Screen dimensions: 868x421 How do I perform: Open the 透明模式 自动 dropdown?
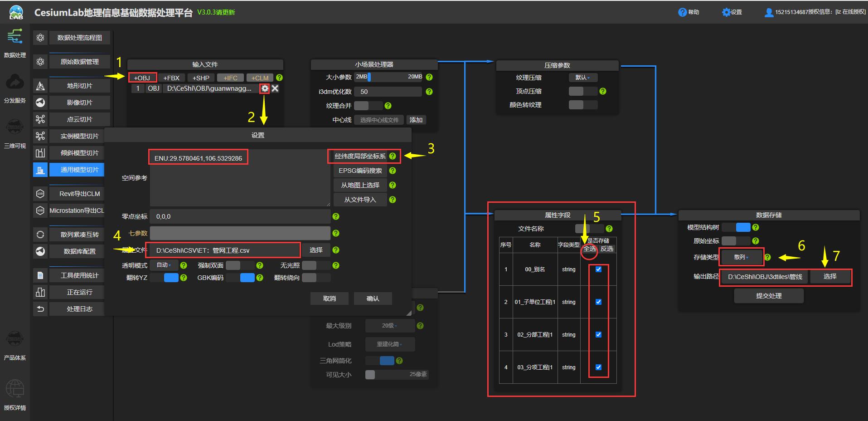click(164, 265)
